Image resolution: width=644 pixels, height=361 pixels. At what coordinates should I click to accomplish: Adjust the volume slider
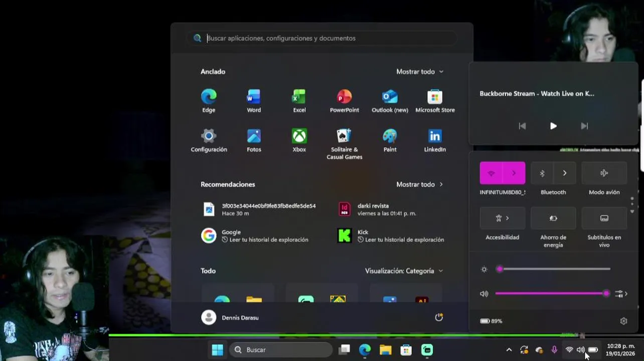(x=552, y=294)
